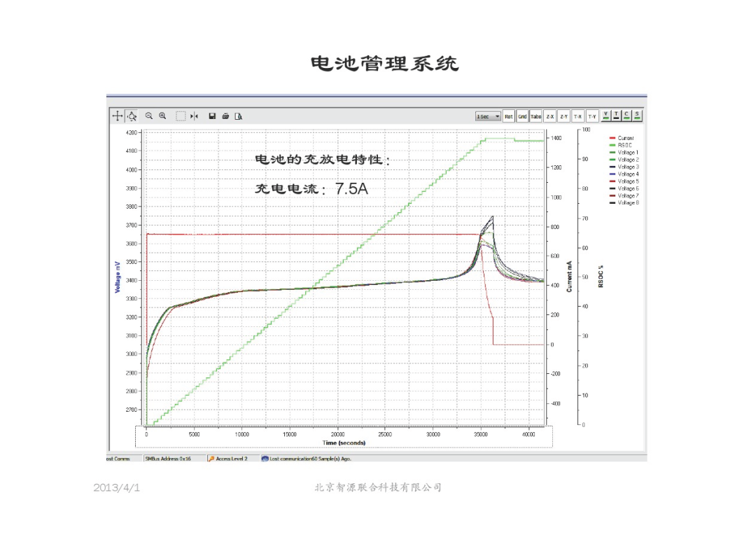This screenshot has height=535, width=756.
Task: Click the print icon in toolbar
Action: [225, 116]
